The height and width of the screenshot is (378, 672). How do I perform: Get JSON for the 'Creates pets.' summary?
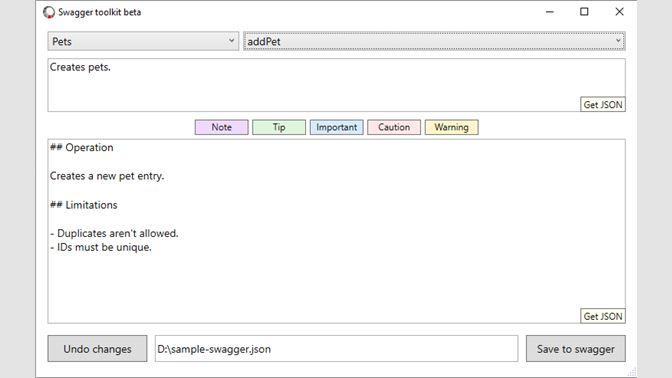tap(603, 105)
